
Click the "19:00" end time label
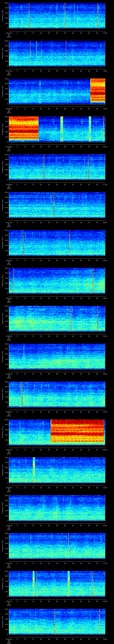coord(105,109)
